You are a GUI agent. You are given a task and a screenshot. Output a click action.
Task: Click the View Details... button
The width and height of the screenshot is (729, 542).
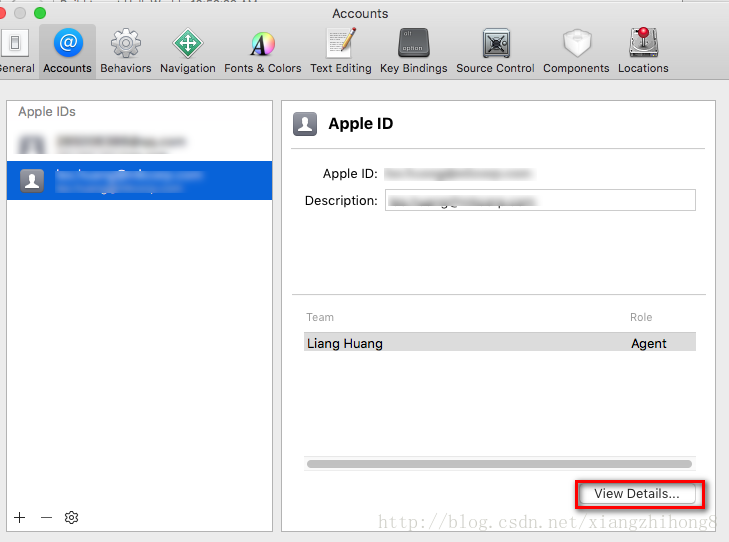(x=636, y=494)
